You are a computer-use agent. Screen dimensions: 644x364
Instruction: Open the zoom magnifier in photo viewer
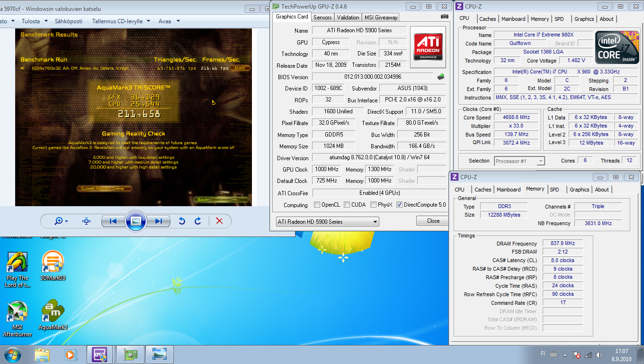coord(59,221)
